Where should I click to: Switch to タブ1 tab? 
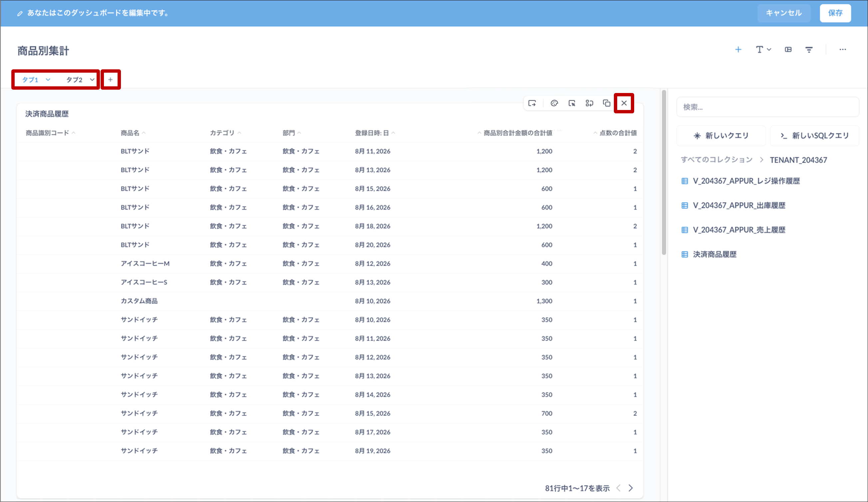point(30,80)
